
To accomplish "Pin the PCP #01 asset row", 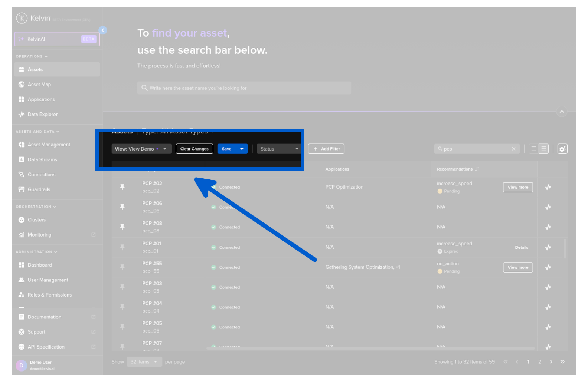I will (x=122, y=247).
